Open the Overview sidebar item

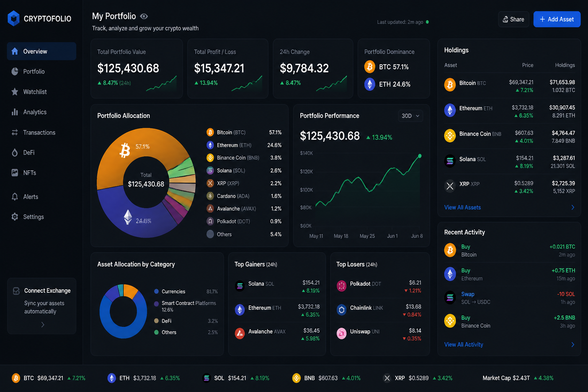[41, 51]
